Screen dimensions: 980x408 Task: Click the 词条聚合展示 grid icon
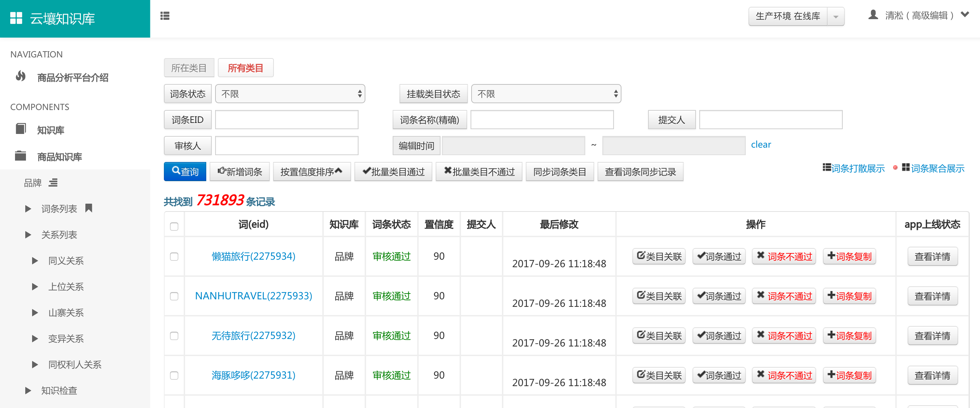(x=906, y=167)
